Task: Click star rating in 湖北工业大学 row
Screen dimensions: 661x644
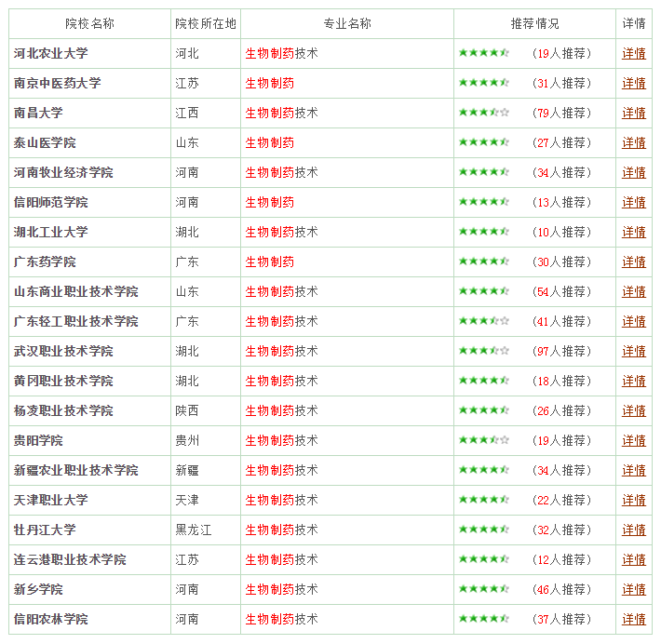Action: click(x=484, y=232)
